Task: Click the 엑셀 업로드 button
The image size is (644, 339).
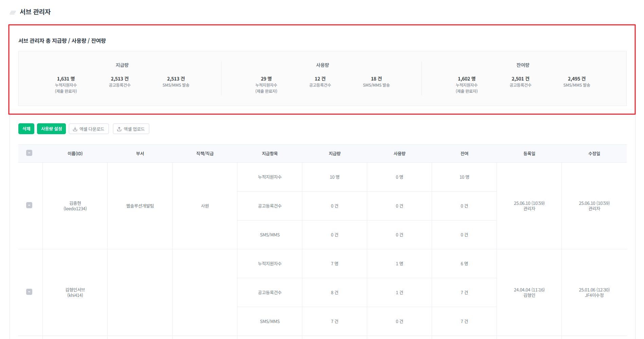Action: pyautogui.click(x=131, y=129)
